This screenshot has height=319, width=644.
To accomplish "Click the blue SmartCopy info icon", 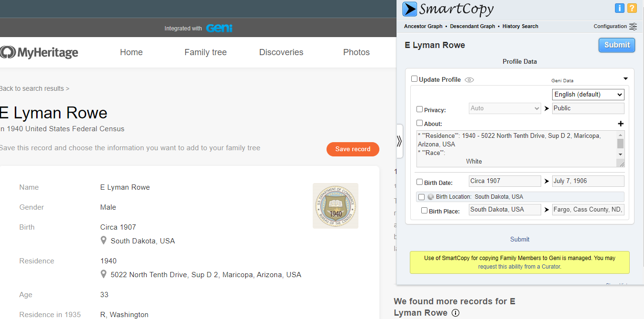I will point(619,8).
